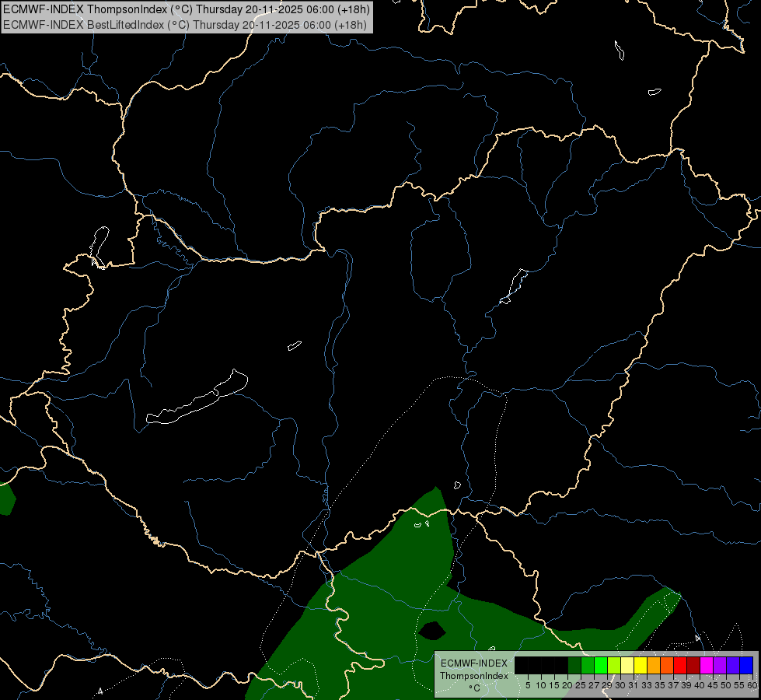Click the orange-red 35–37 legend swatch

coord(667,665)
